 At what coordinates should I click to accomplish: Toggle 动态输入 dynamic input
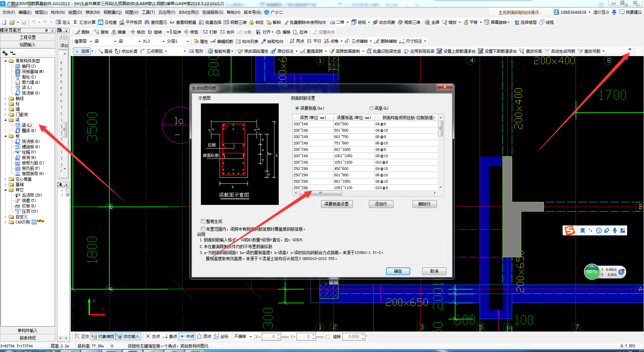click(x=128, y=336)
